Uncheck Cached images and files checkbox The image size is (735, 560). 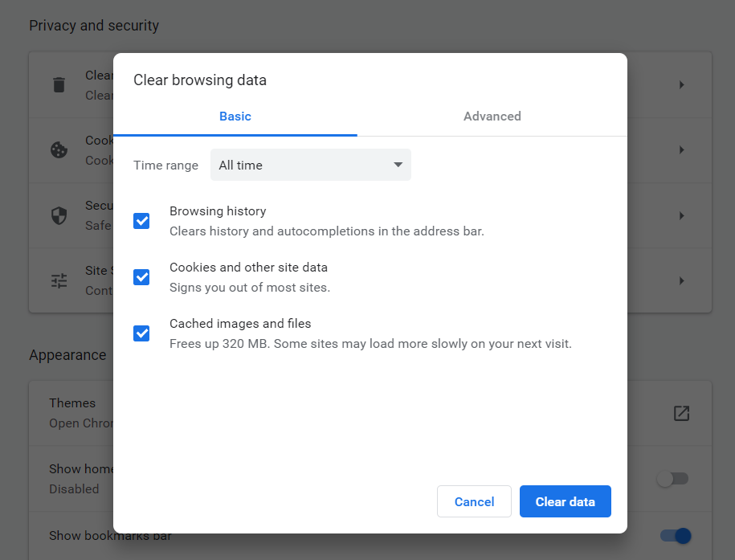(141, 333)
